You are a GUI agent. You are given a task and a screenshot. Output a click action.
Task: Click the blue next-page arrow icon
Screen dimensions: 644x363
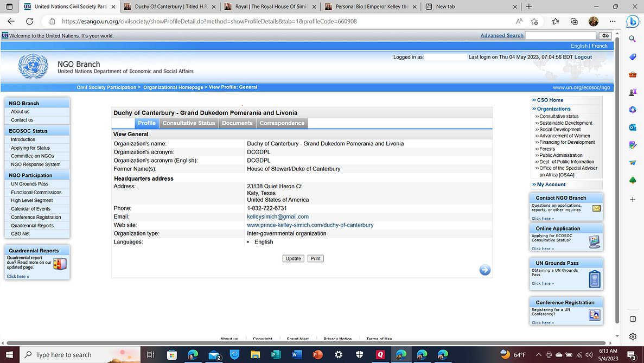tap(484, 270)
